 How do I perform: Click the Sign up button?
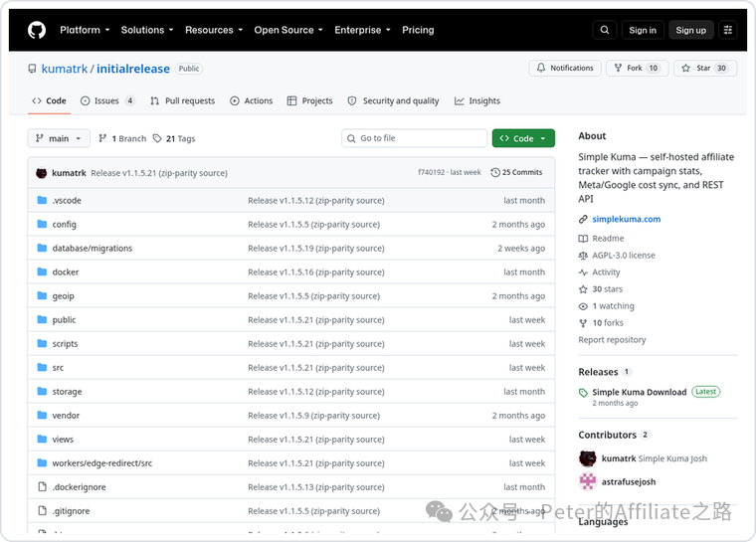690,30
